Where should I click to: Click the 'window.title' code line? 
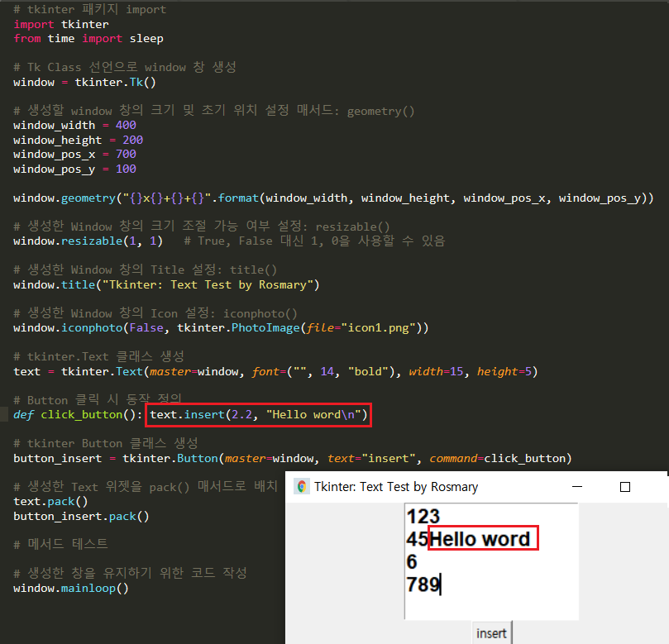pos(166,284)
